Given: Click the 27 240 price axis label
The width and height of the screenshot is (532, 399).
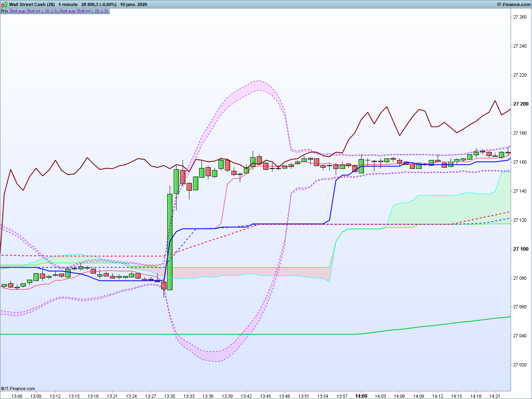Looking at the screenshot, I should [x=520, y=46].
